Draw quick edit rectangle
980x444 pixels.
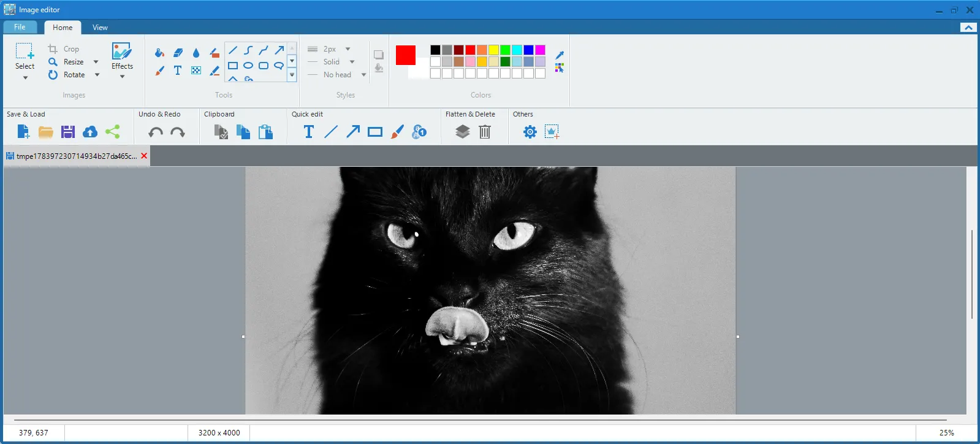[x=375, y=132]
